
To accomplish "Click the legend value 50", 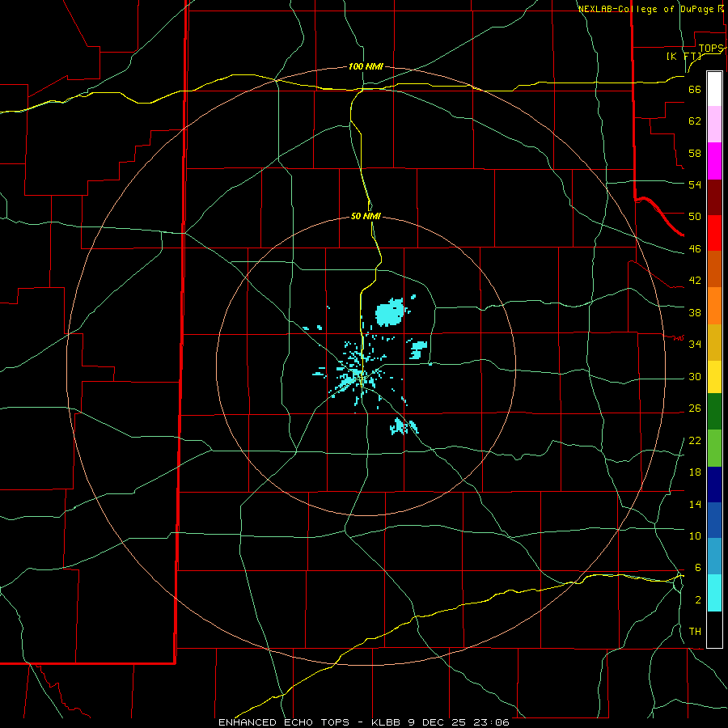I will pyautogui.click(x=695, y=216).
